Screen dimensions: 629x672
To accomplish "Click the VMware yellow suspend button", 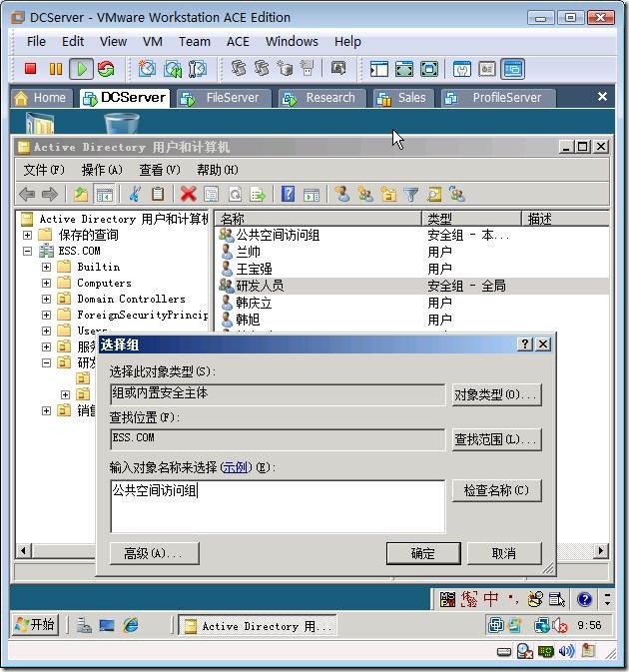I will point(56,69).
